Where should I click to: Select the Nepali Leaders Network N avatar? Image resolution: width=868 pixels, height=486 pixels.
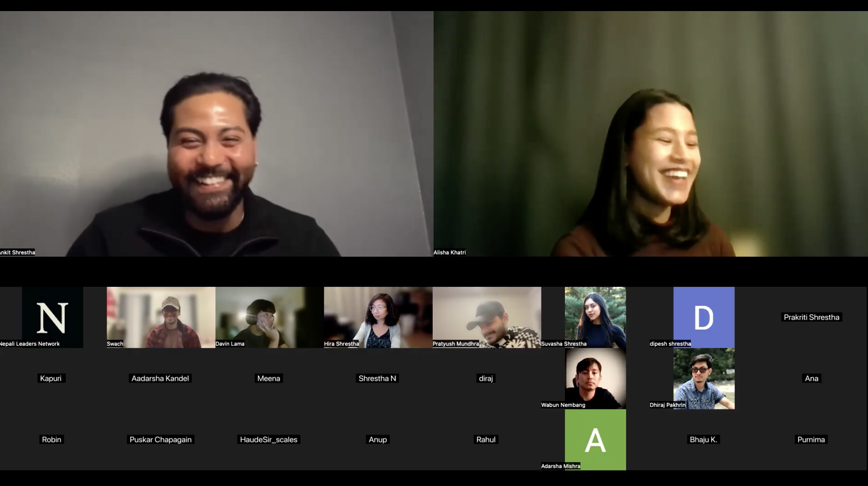tap(52, 317)
